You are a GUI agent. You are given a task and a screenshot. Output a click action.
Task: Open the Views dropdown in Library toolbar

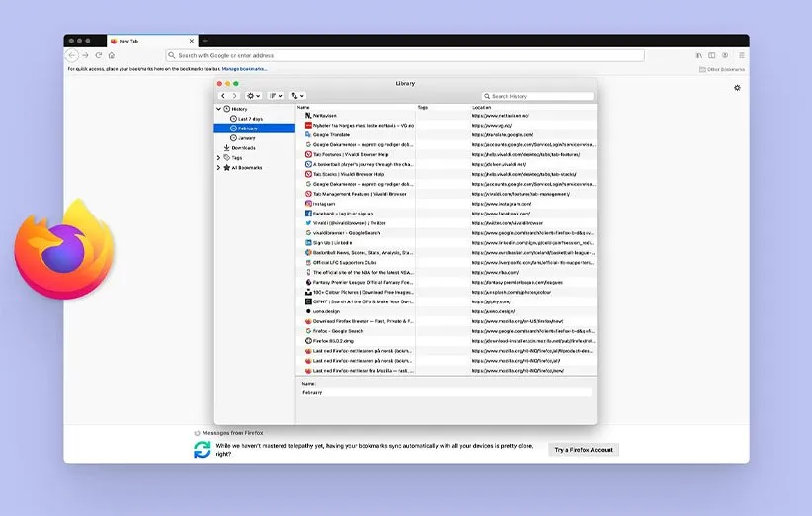[276, 96]
